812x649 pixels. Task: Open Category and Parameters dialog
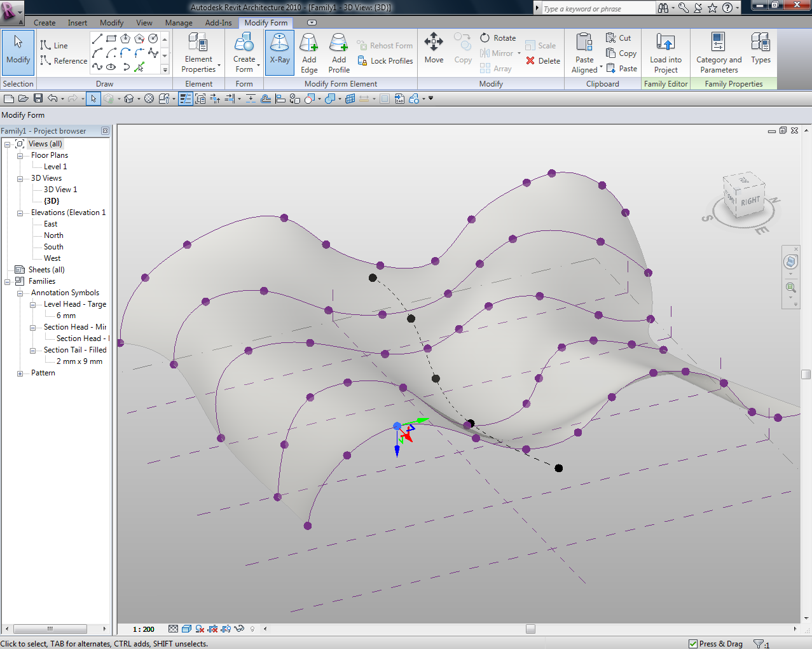(719, 52)
